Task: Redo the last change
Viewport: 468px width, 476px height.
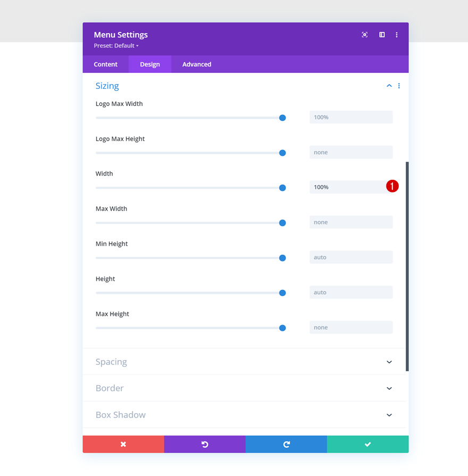Action: (x=286, y=444)
